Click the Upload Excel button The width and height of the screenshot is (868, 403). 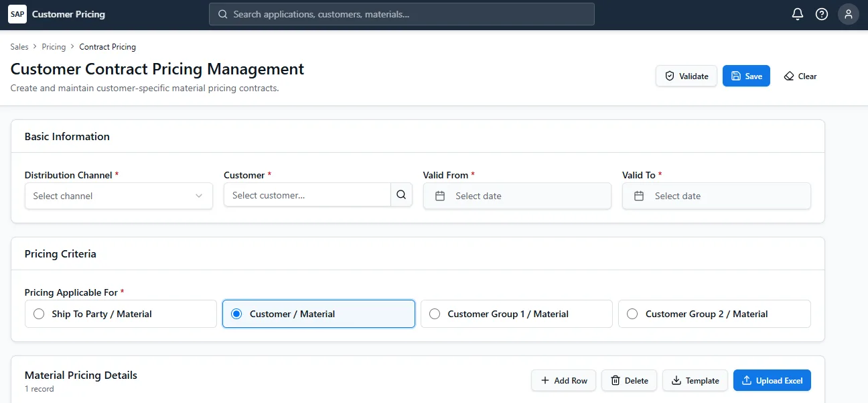click(x=772, y=380)
